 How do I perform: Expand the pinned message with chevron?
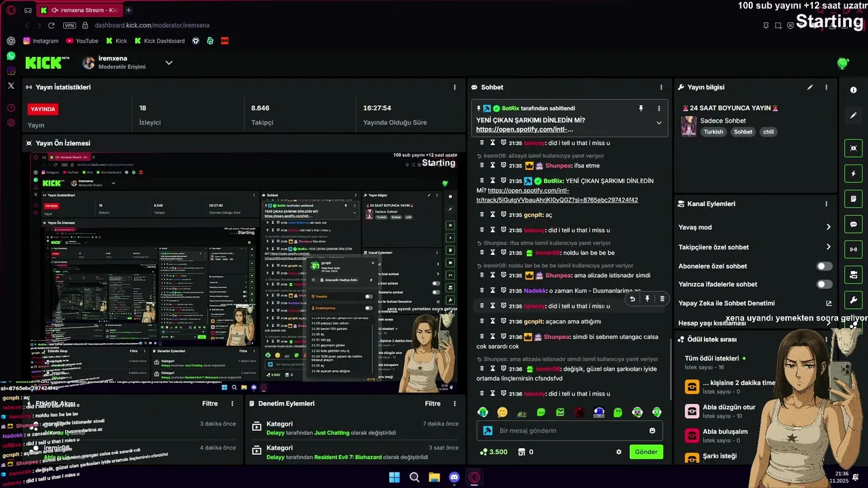pyautogui.click(x=658, y=123)
